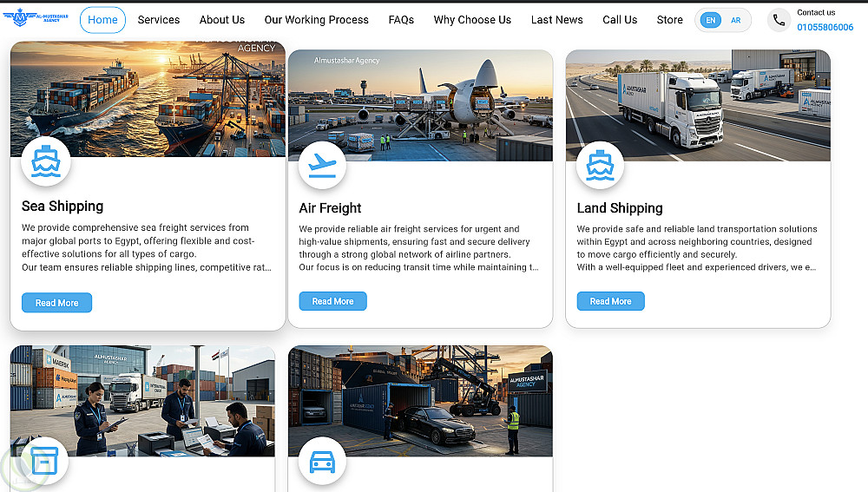868x492 pixels.
Task: Click the Sea Shipping ship icon
Action: (x=46, y=161)
